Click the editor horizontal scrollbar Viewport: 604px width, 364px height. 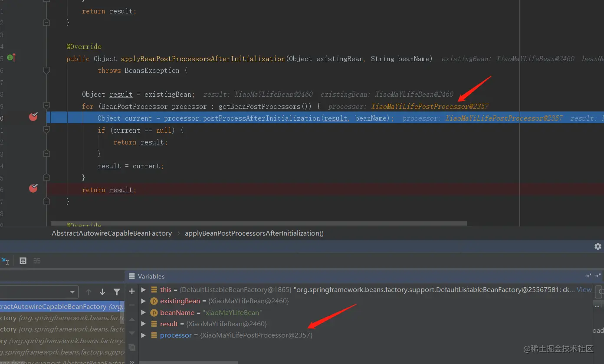(259, 224)
